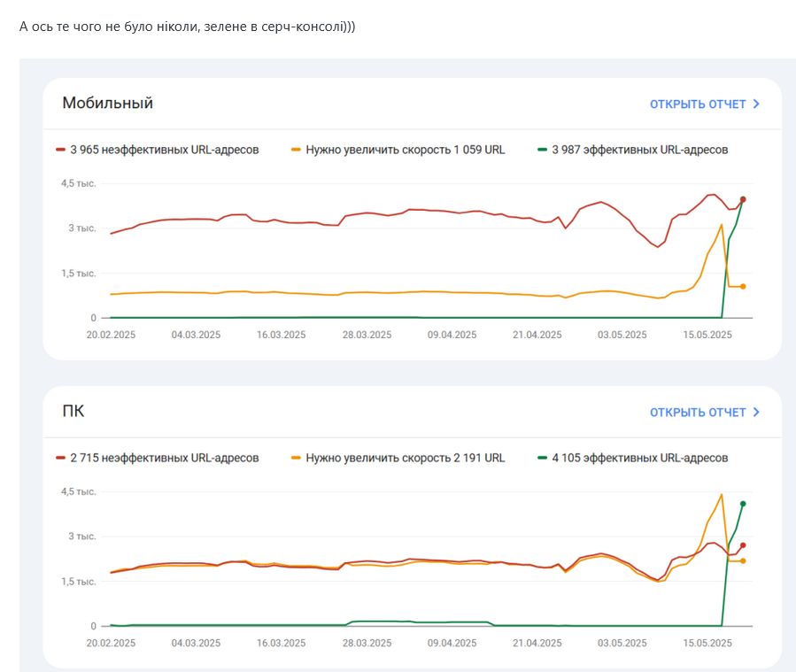Open the ПК report link
Viewport: 796px width, 672px height.
tap(698, 413)
